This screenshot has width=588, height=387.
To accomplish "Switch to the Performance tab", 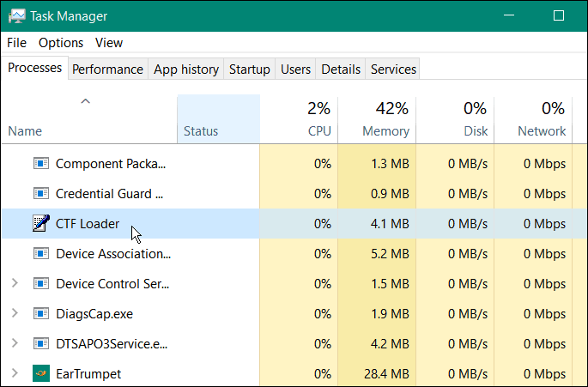I will (107, 70).
